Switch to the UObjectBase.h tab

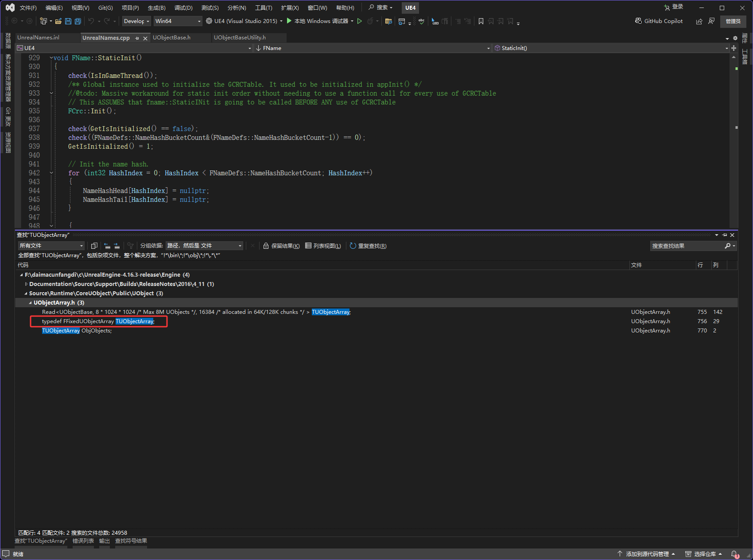tap(172, 38)
